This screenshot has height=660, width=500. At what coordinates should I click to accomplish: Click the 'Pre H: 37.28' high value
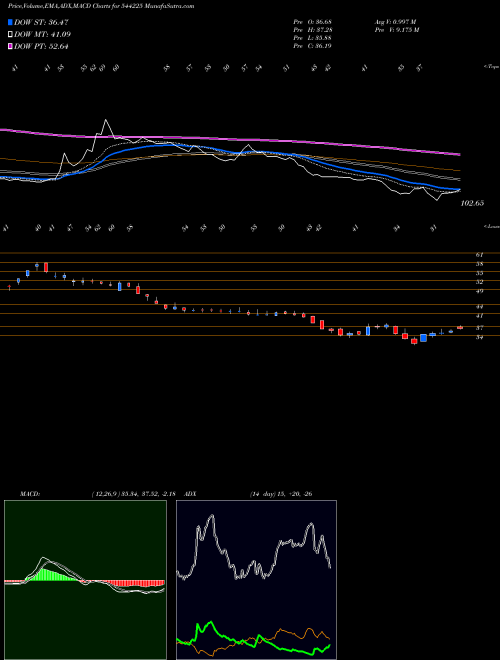[313, 30]
